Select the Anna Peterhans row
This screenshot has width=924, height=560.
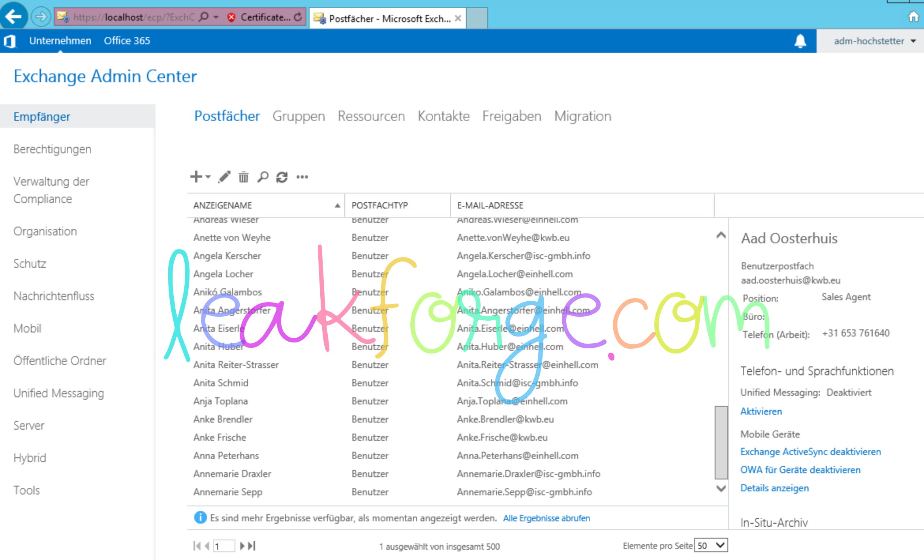click(x=450, y=456)
